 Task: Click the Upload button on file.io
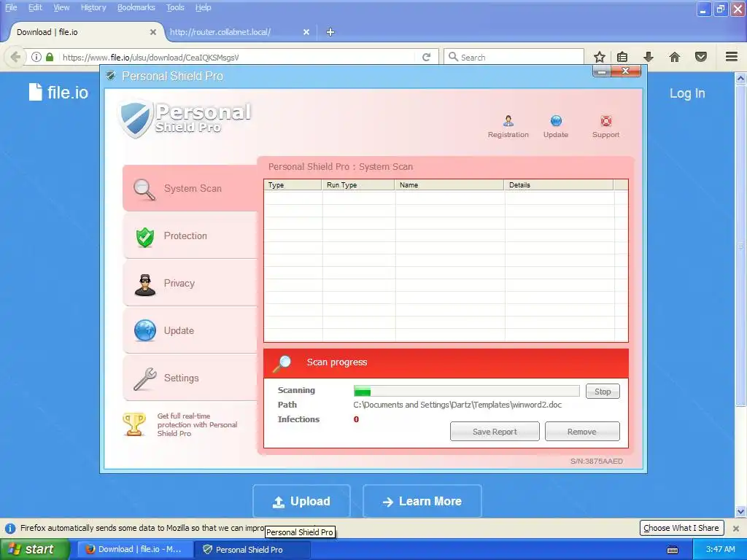point(301,501)
